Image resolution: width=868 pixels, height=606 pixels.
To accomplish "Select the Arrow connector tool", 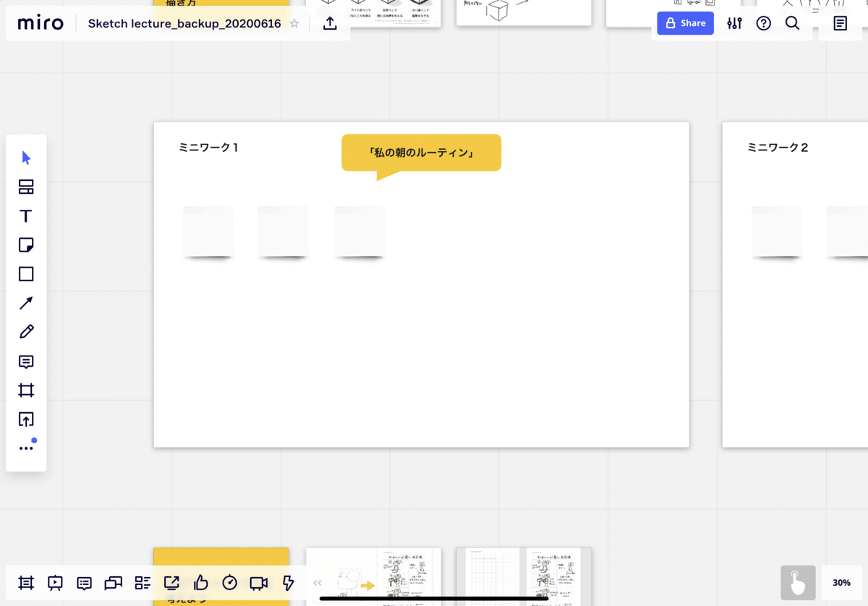I will click(x=26, y=302).
